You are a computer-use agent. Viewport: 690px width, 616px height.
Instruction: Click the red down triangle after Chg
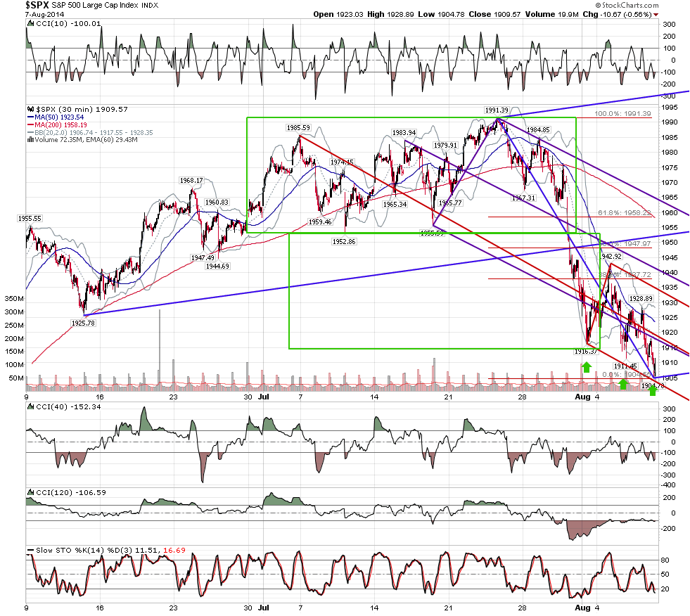click(656, 15)
